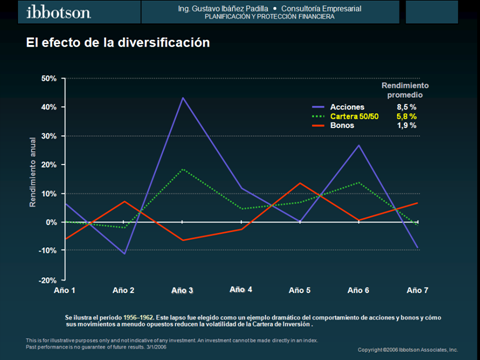Click the Año 3 axis label
Viewport: 480px width, 360px height.
pos(182,290)
